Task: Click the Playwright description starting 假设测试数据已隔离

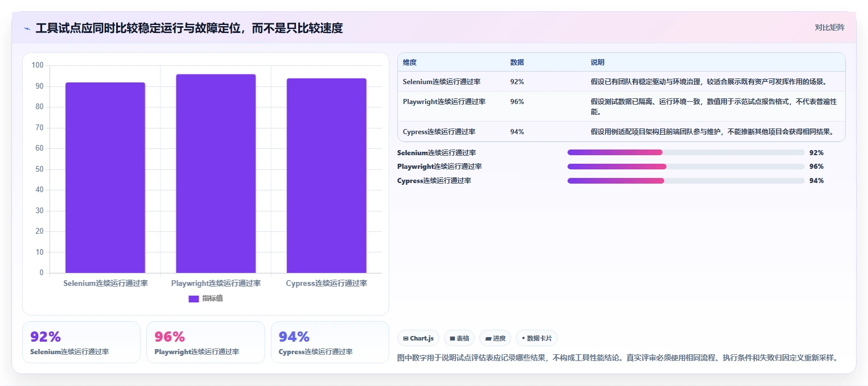Action: 714,107
